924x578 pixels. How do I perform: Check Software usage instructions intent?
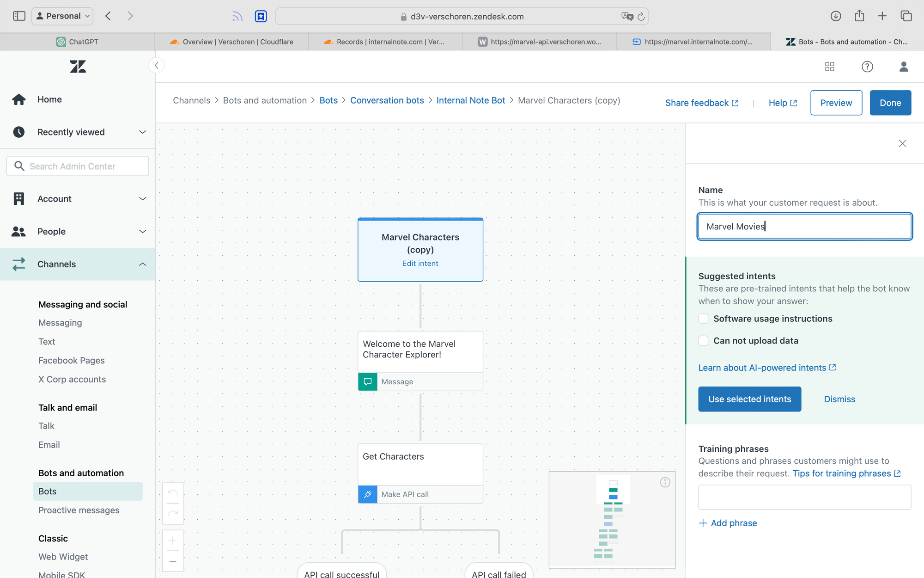(x=703, y=319)
